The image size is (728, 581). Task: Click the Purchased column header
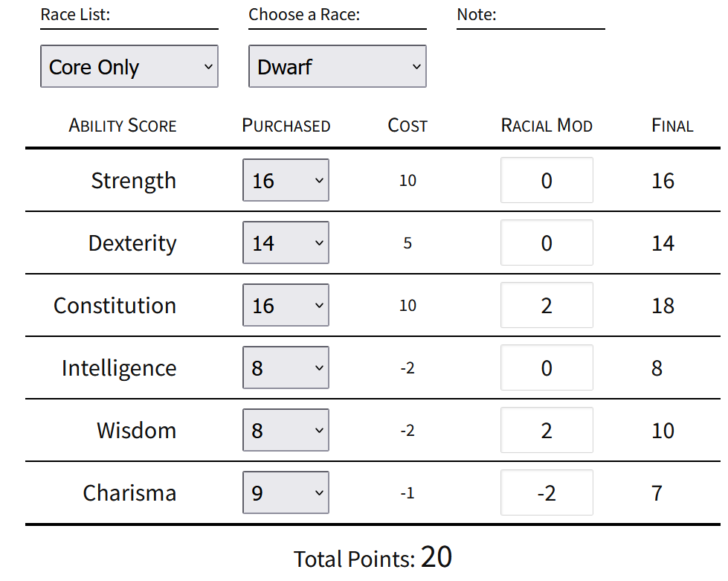tap(286, 126)
